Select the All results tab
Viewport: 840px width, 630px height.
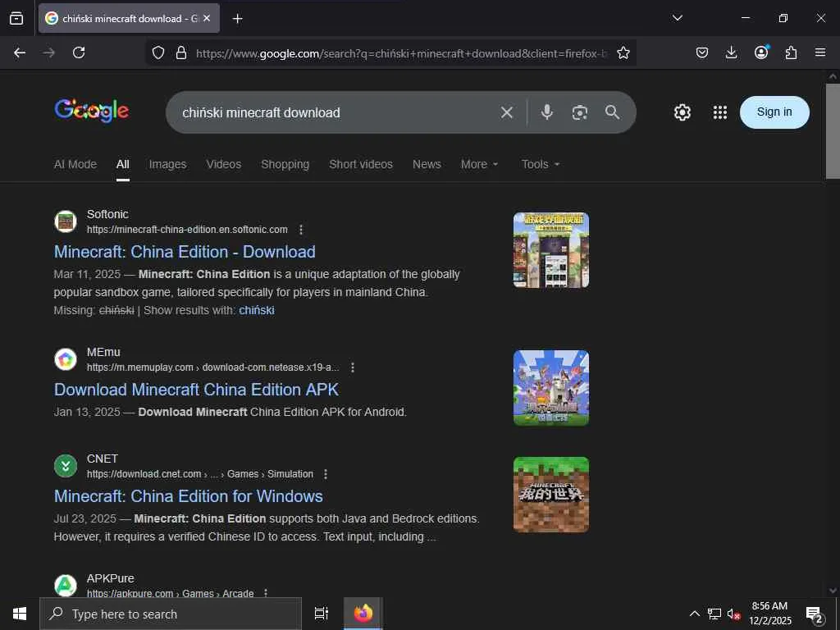pos(123,164)
